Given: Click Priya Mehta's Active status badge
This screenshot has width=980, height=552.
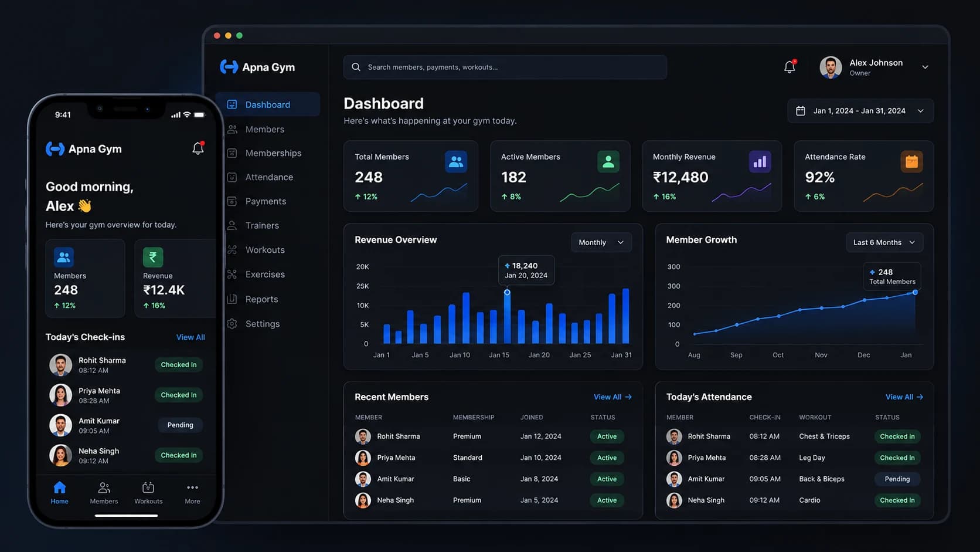Looking at the screenshot, I should 607,458.
